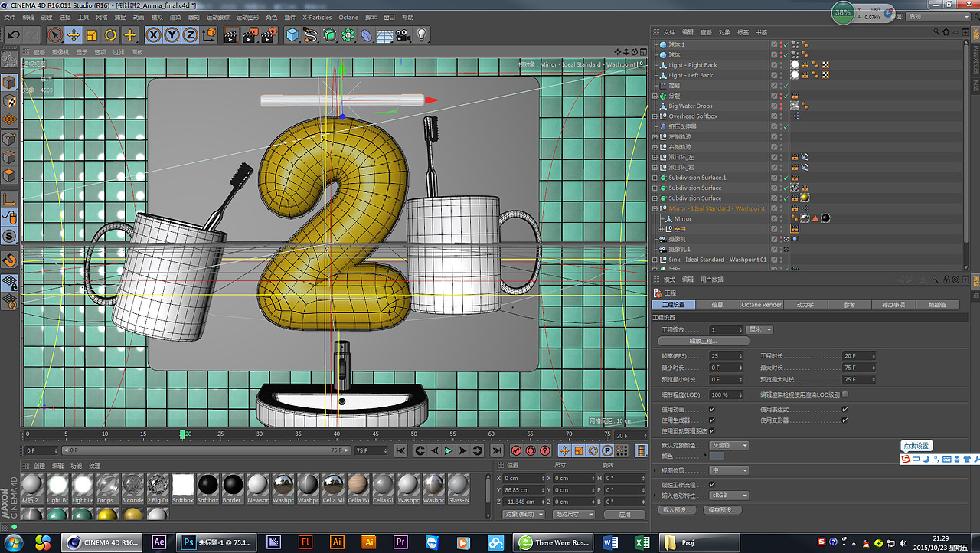Click the Windows Start button
Image resolution: width=980 pixels, height=553 pixels.
click(x=13, y=542)
